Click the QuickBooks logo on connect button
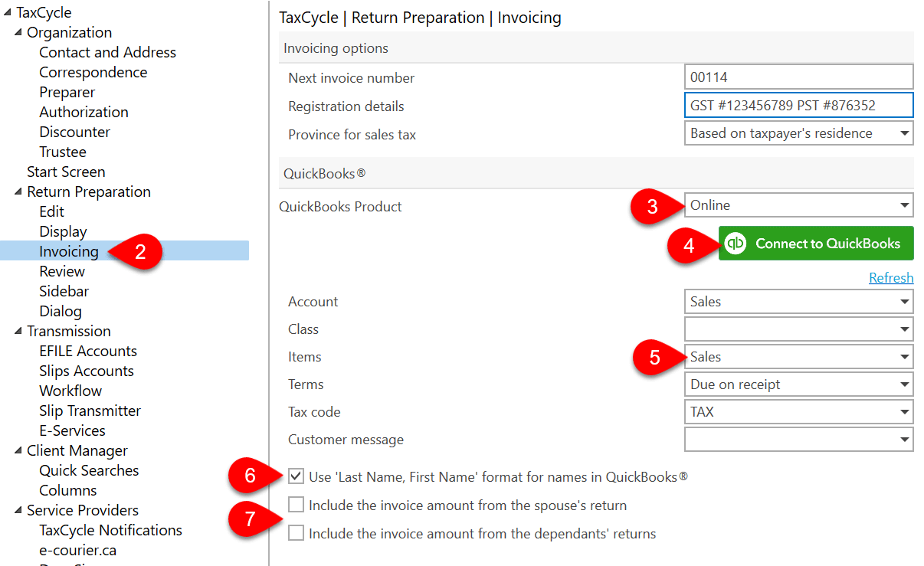The width and height of the screenshot is (924, 566). point(736,244)
